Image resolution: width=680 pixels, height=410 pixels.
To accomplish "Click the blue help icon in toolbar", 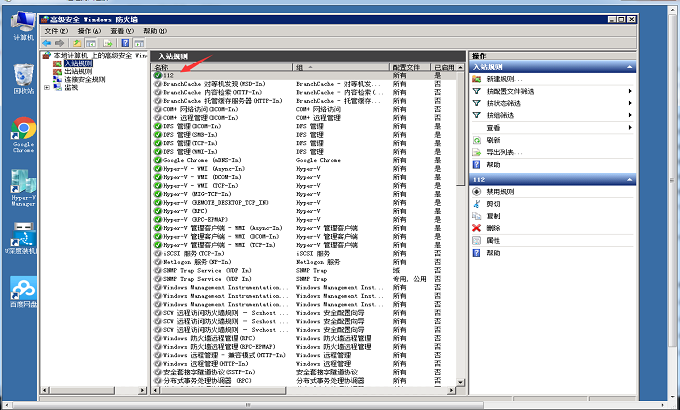I will pos(125,43).
